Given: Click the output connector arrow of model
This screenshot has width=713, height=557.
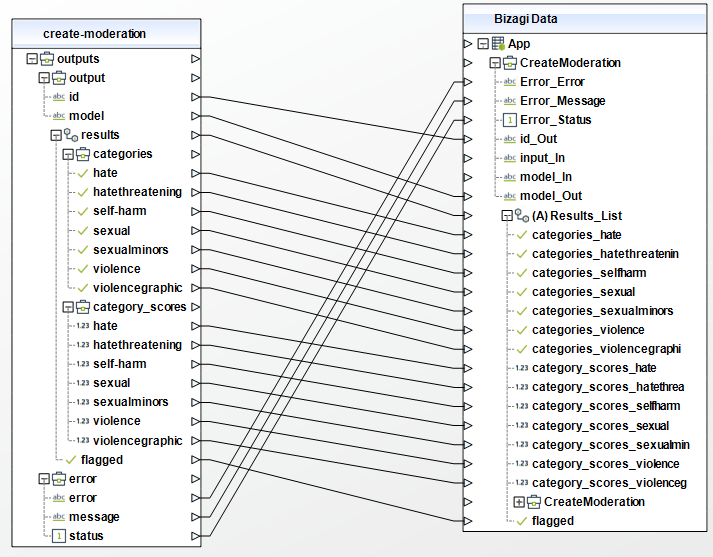Looking at the screenshot, I should tap(196, 116).
